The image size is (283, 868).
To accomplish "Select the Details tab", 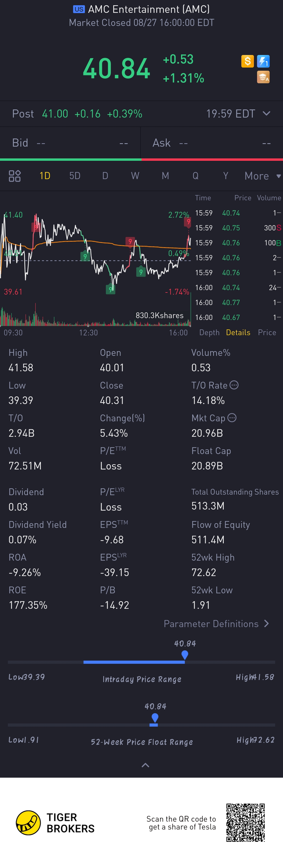I will (238, 333).
